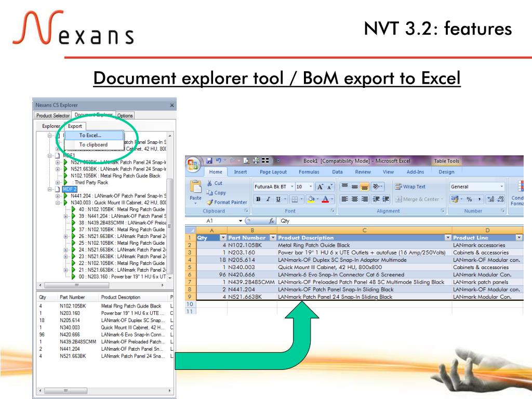Click the Shrink Font icon
This screenshot has height=399, width=532.
point(329,187)
